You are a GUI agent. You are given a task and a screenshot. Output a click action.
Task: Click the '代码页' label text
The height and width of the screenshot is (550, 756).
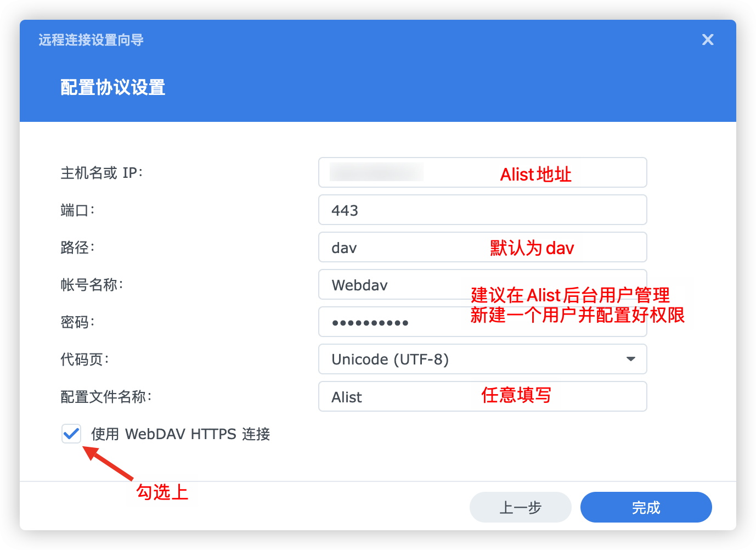[x=84, y=360]
